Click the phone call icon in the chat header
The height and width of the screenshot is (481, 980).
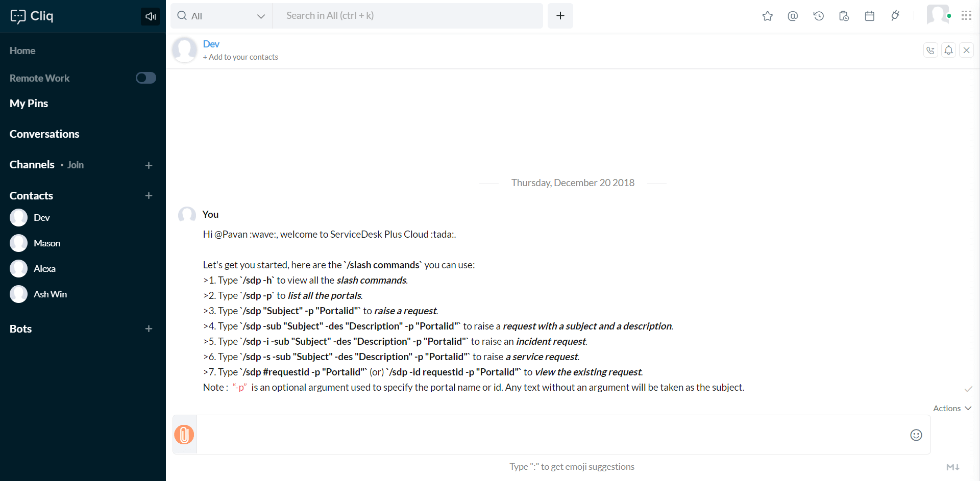(930, 50)
